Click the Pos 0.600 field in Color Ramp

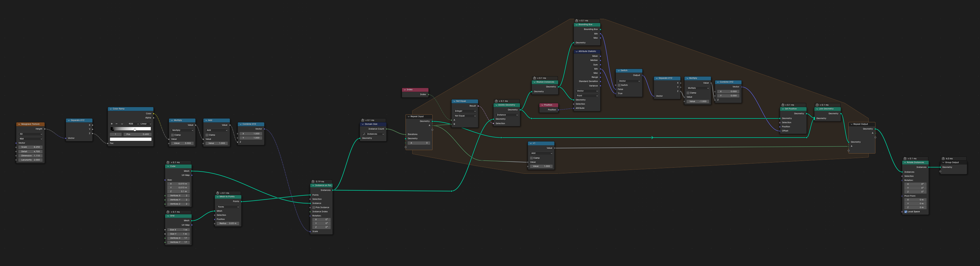click(x=137, y=134)
